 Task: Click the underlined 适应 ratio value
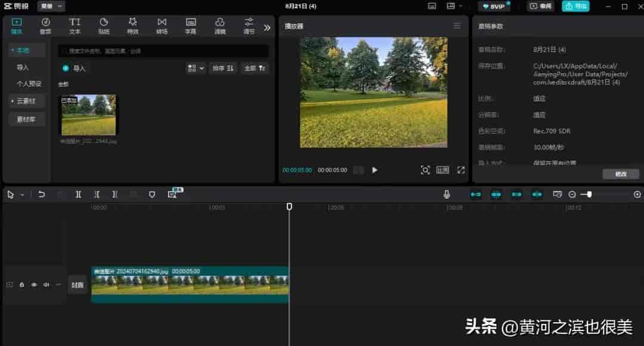(539, 98)
